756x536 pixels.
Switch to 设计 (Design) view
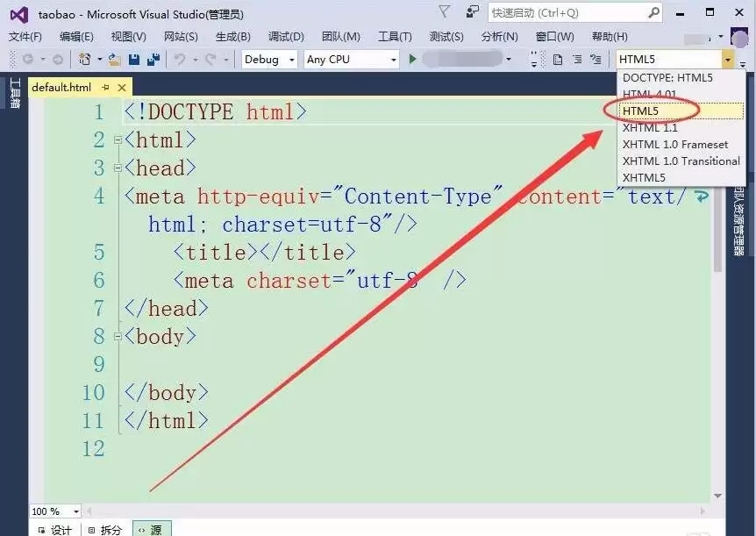pyautogui.click(x=60, y=529)
